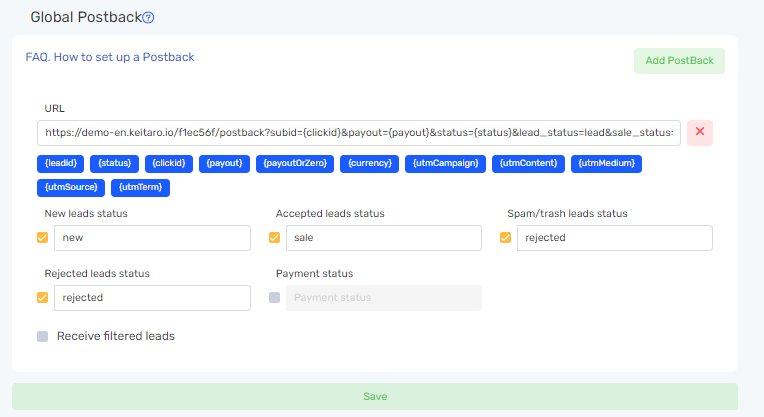Uncheck the New leads status checkbox
Viewport: 764px width, 417px height.
[x=42, y=238]
